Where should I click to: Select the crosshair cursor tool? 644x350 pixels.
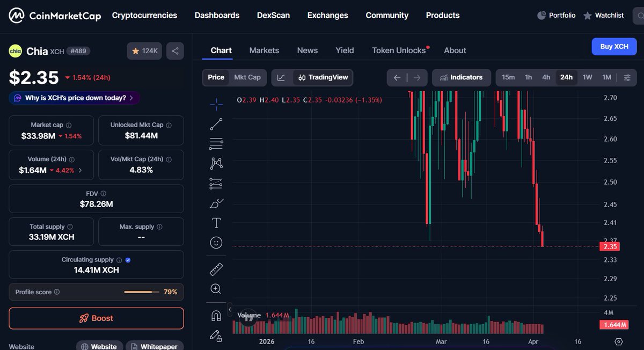point(216,104)
